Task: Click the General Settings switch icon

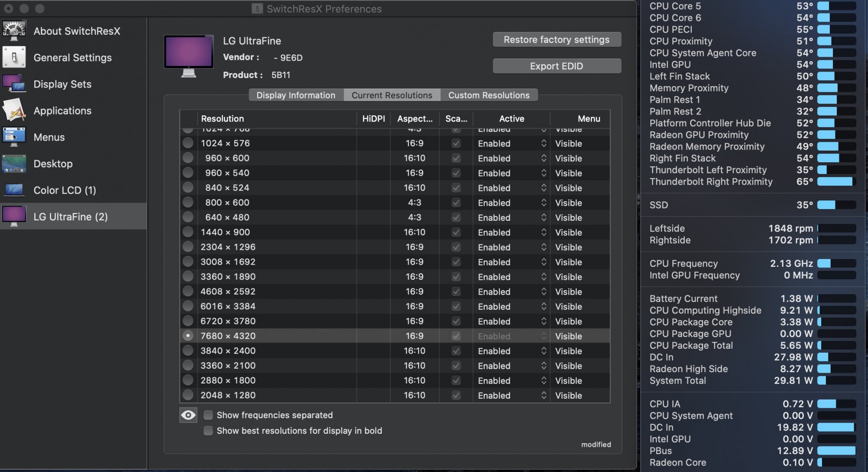Action: [14, 57]
